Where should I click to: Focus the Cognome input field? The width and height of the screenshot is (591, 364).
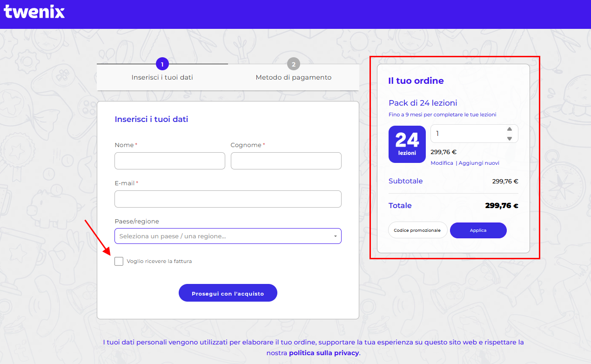(x=286, y=161)
